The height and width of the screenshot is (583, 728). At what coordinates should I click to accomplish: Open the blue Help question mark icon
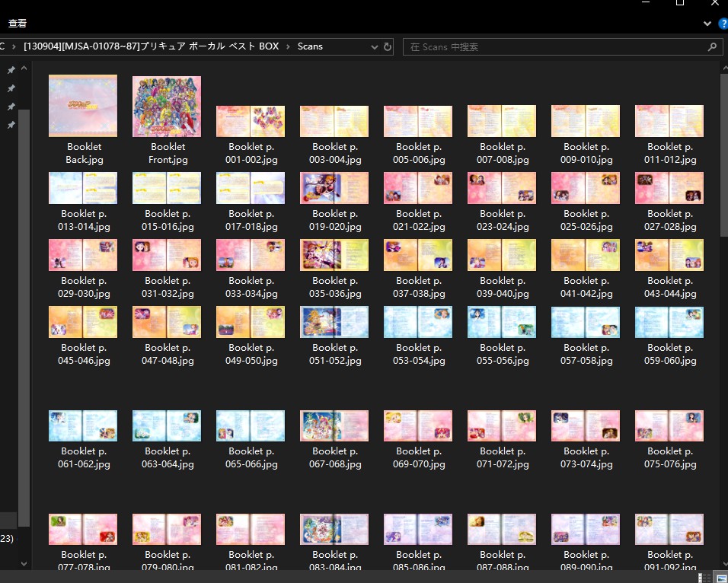723,23
